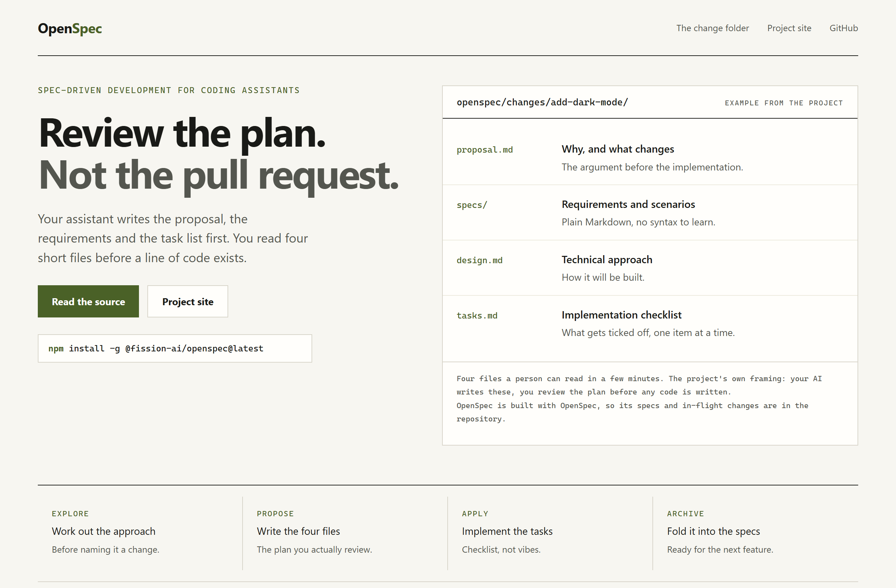
Task: Open 'The change folder' nav link
Action: [712, 28]
